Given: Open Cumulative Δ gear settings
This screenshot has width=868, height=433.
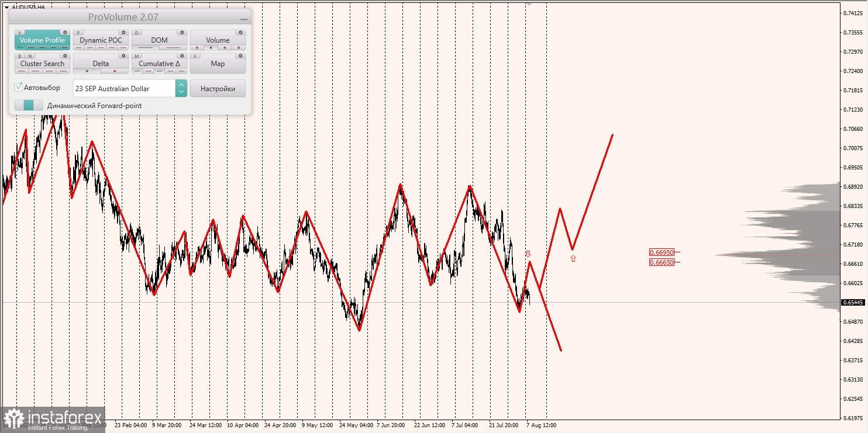Looking at the screenshot, I should tap(182, 56).
